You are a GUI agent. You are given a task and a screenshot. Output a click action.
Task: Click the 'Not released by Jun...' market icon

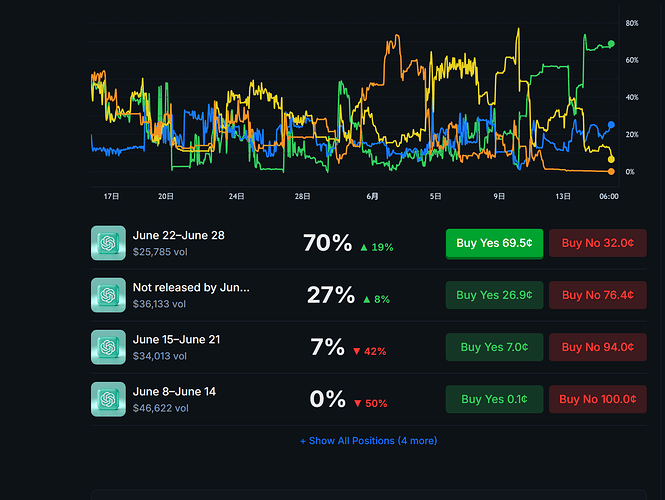tap(108, 295)
